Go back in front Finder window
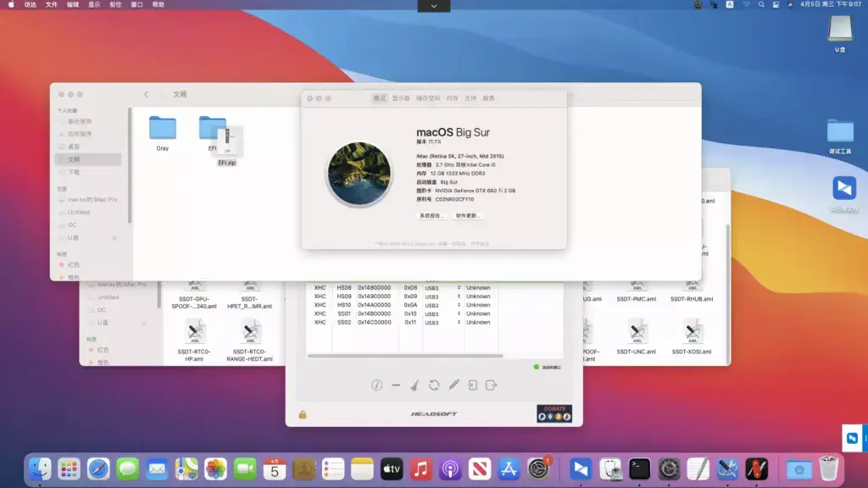The image size is (868, 488). (x=146, y=95)
